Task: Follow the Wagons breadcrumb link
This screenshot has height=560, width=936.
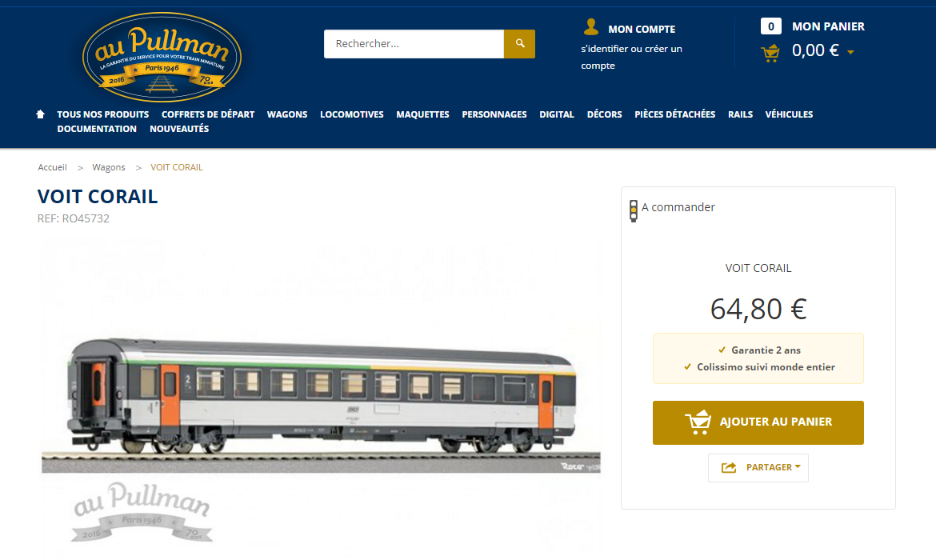Action: (x=109, y=167)
